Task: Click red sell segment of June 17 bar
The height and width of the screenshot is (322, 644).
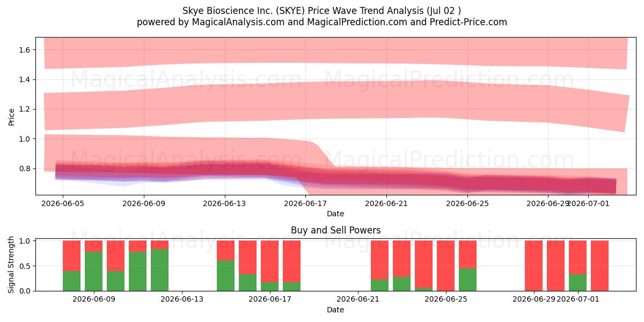Action: [x=270, y=261]
